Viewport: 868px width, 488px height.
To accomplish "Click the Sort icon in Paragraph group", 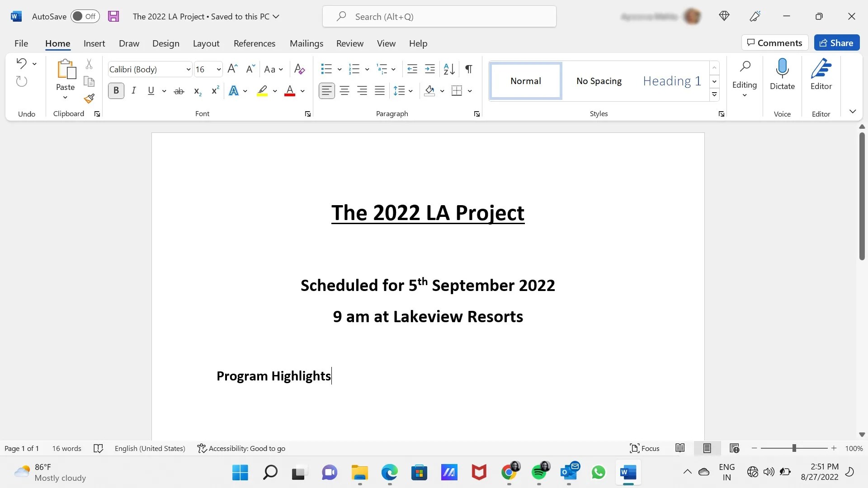I will (x=448, y=69).
